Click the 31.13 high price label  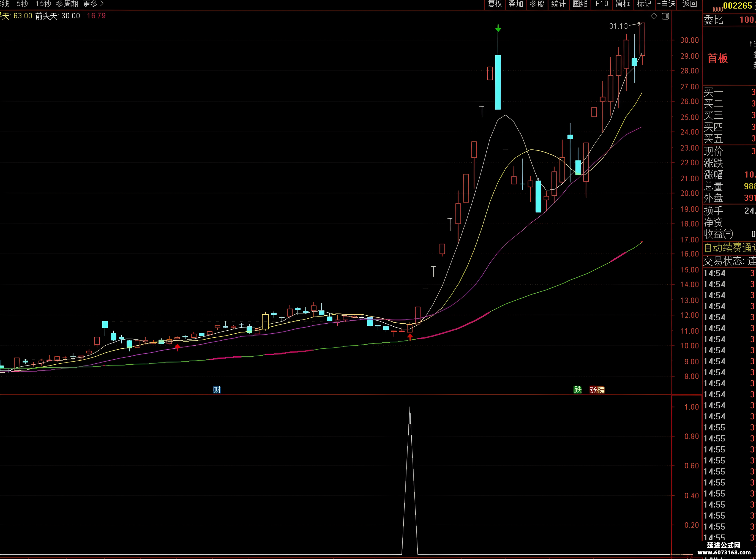click(x=618, y=26)
